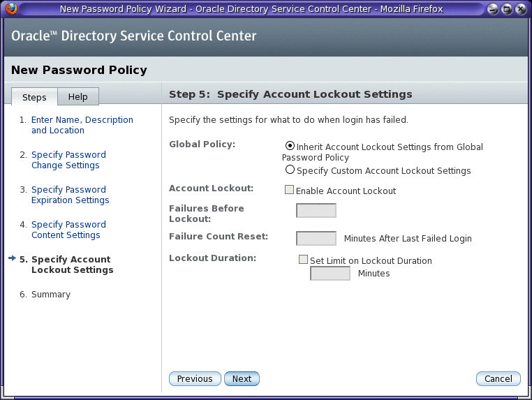Select Specify Custom Account Lockout Settings radio

click(x=290, y=170)
